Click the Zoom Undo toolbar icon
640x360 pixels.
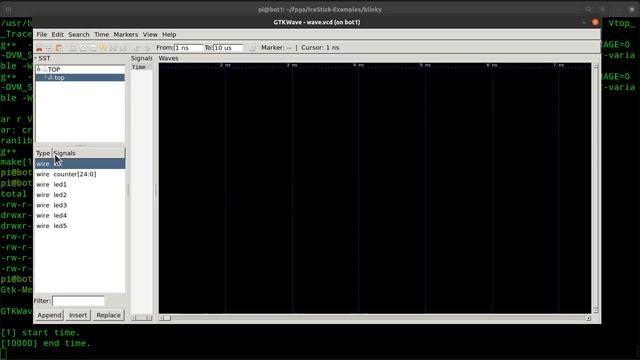103,48
